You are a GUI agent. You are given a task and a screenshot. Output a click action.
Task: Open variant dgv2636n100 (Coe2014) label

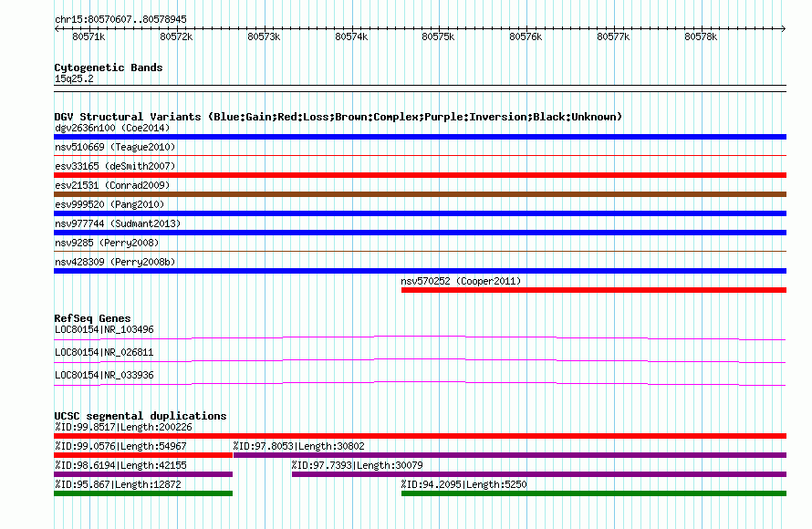(112, 128)
